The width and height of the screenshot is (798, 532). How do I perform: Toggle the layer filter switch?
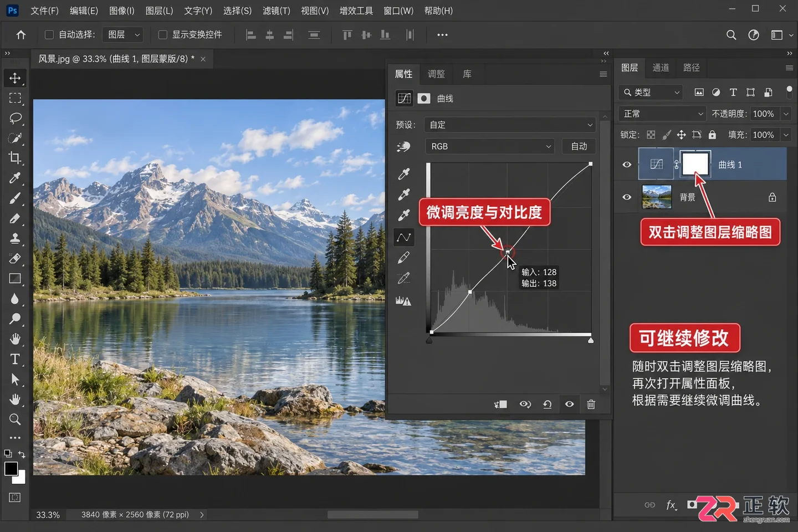[x=789, y=92]
